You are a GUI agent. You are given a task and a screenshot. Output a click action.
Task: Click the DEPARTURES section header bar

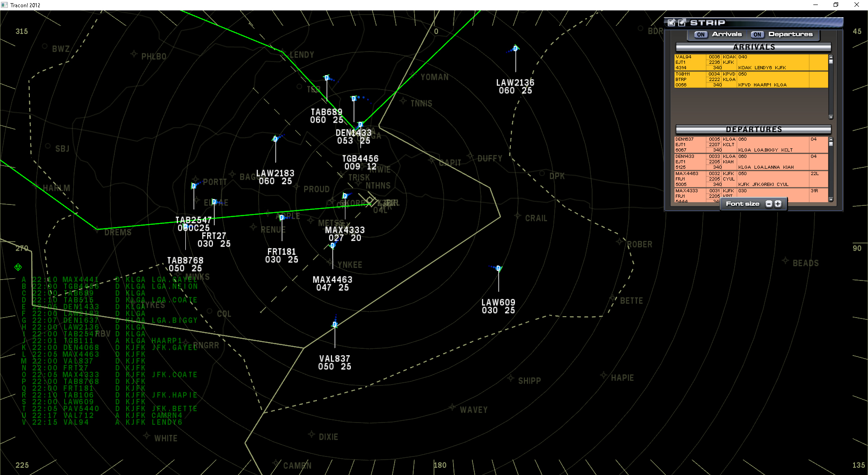pos(753,129)
